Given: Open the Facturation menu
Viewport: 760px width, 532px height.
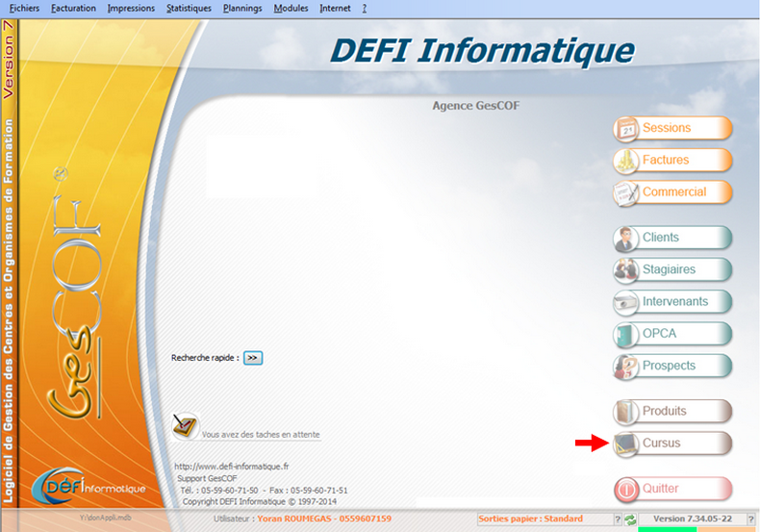Looking at the screenshot, I should pos(74,8).
